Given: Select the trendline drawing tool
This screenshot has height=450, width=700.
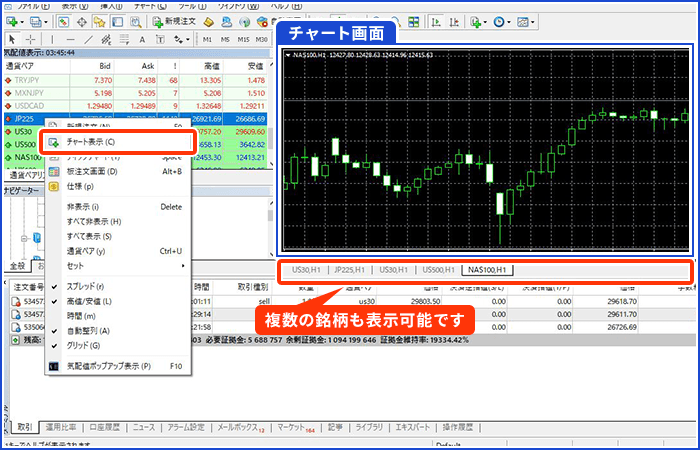Looking at the screenshot, I should (x=88, y=39).
